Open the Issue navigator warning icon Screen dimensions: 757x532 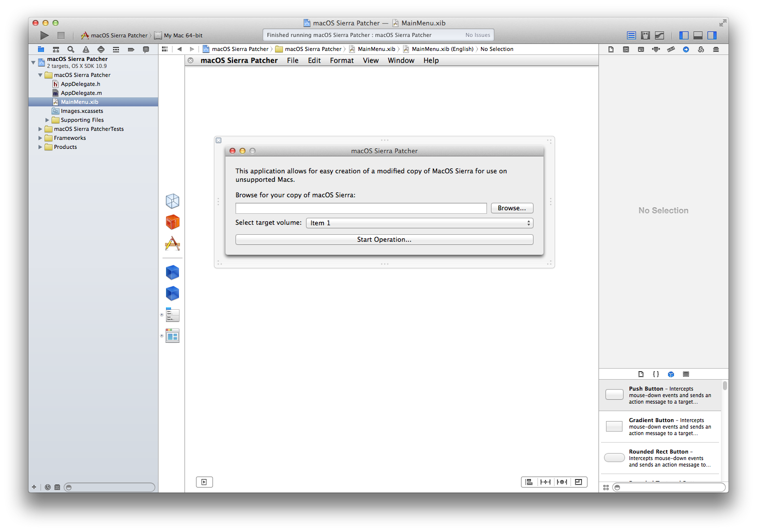(86, 49)
